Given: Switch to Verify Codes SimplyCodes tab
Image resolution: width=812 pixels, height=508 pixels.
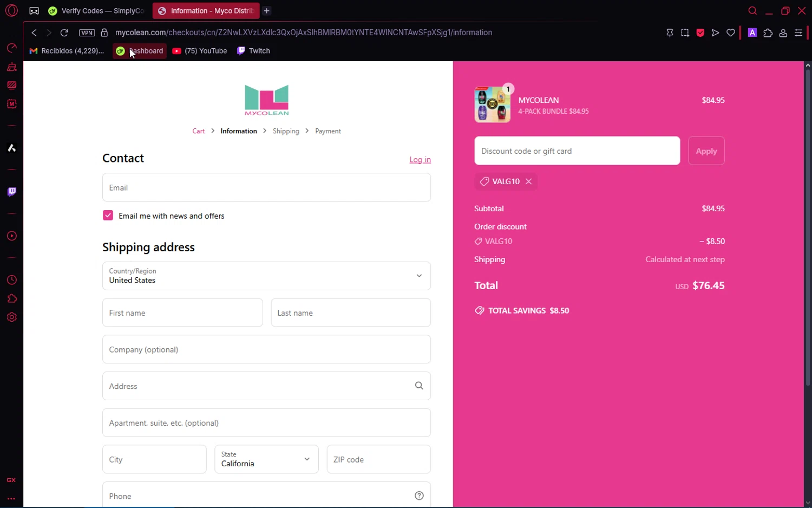Looking at the screenshot, I should tap(96, 11).
